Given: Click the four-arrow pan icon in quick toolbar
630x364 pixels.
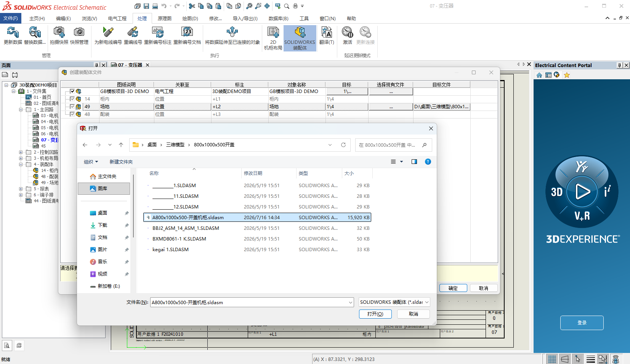Looking at the screenshot, I should (267, 6).
